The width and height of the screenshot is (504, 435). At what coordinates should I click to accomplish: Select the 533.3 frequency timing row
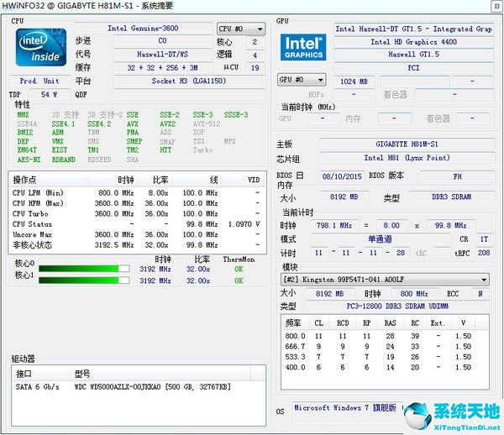click(385, 357)
